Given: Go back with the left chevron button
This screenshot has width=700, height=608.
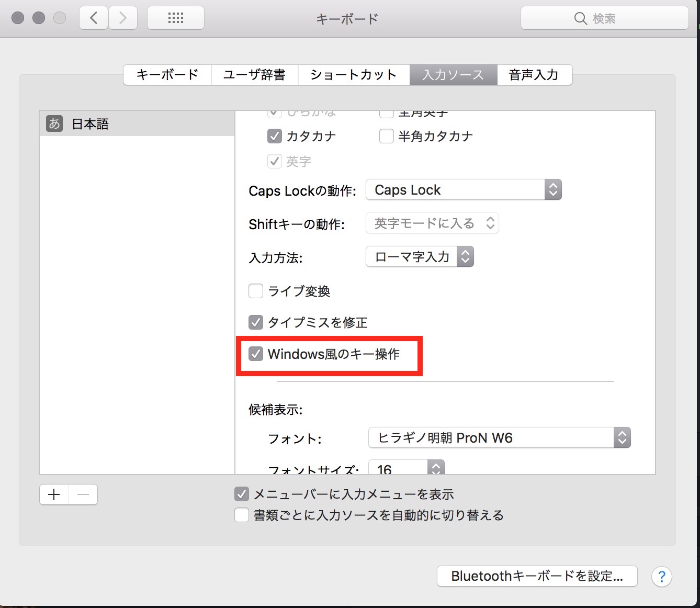Looking at the screenshot, I should click(x=94, y=18).
